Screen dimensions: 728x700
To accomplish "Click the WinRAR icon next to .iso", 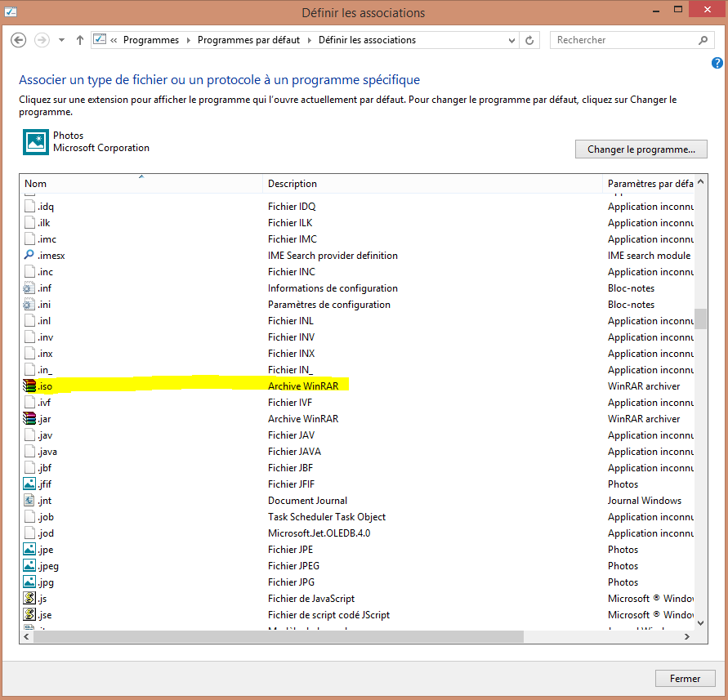I will tap(30, 386).
